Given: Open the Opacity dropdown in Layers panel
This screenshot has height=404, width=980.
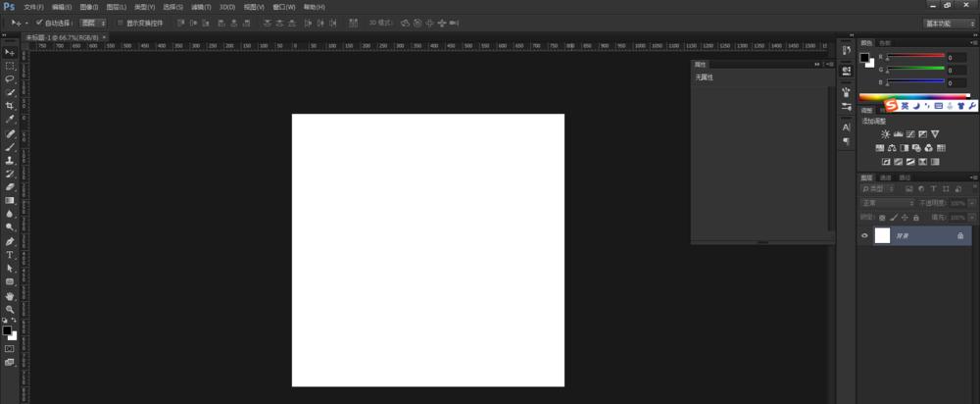Looking at the screenshot, I should [971, 203].
